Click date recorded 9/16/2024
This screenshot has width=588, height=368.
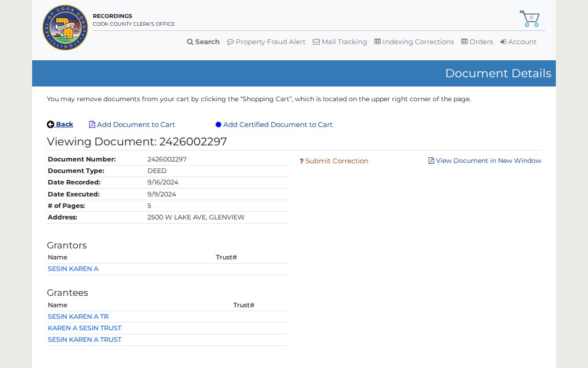(x=163, y=182)
